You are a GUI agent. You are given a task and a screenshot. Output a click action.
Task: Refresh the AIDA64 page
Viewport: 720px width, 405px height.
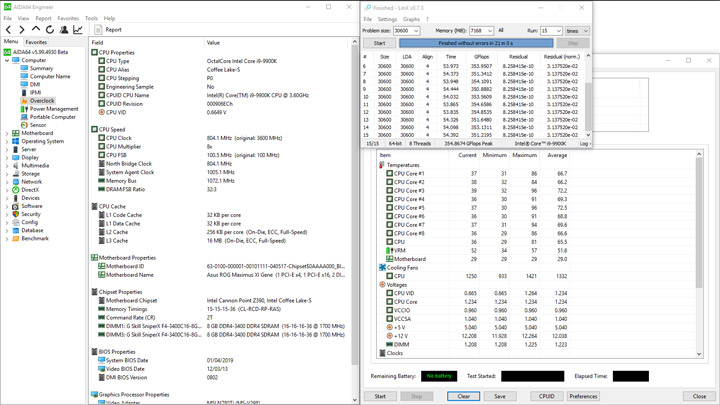pos(50,29)
